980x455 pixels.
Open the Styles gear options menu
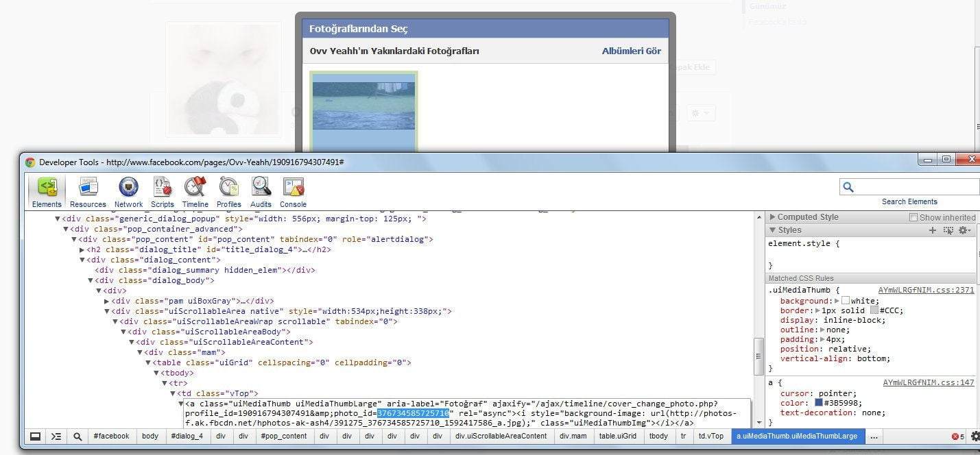click(965, 230)
